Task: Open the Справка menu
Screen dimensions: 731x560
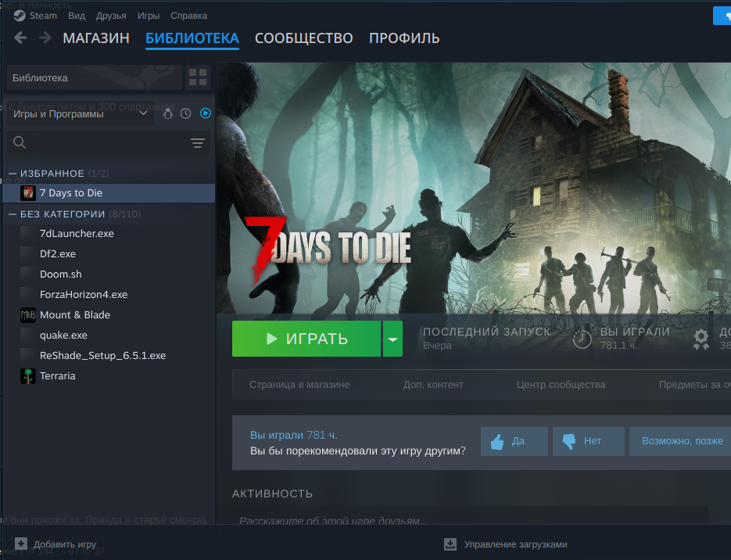Action: pos(189,16)
